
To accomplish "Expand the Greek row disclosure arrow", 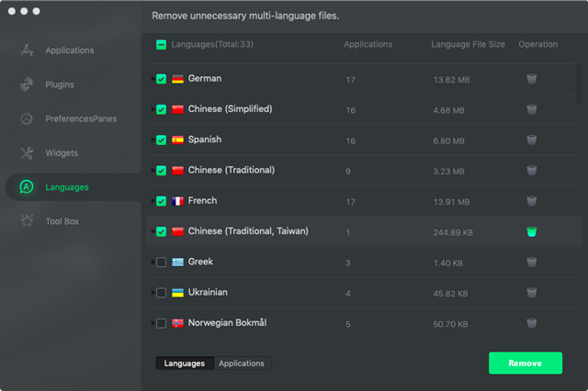I will tap(153, 262).
